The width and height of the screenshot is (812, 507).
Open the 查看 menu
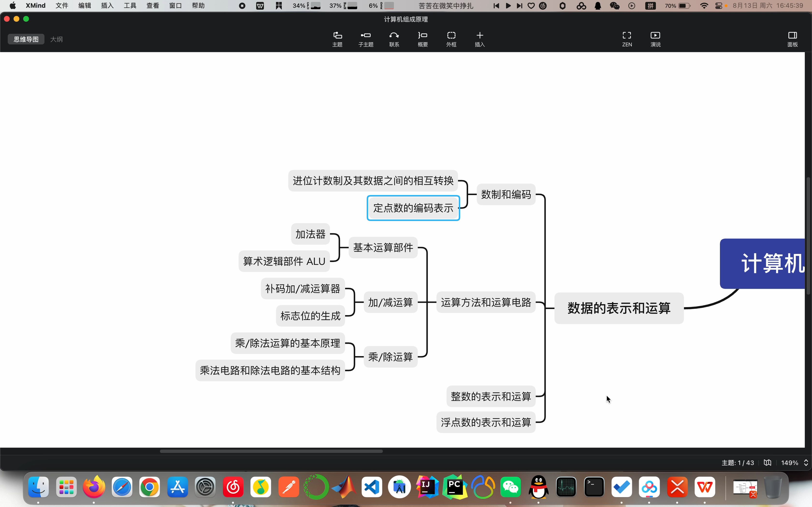pyautogui.click(x=153, y=6)
